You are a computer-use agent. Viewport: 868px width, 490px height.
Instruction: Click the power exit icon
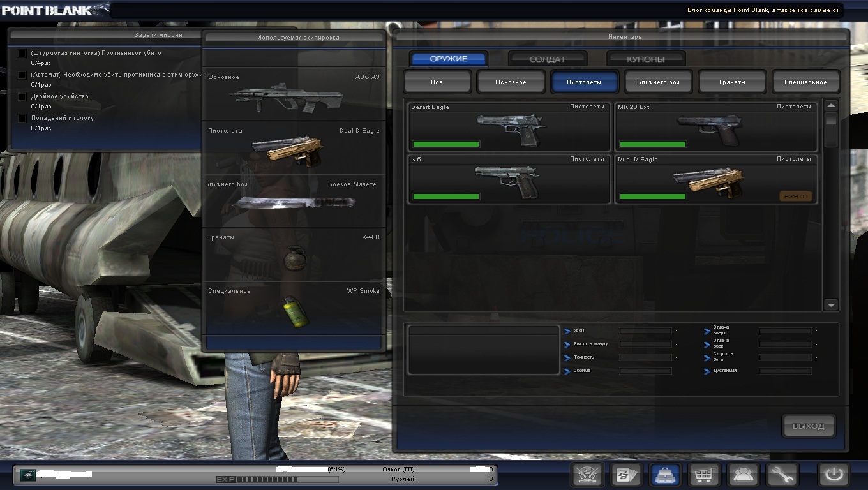coord(834,475)
